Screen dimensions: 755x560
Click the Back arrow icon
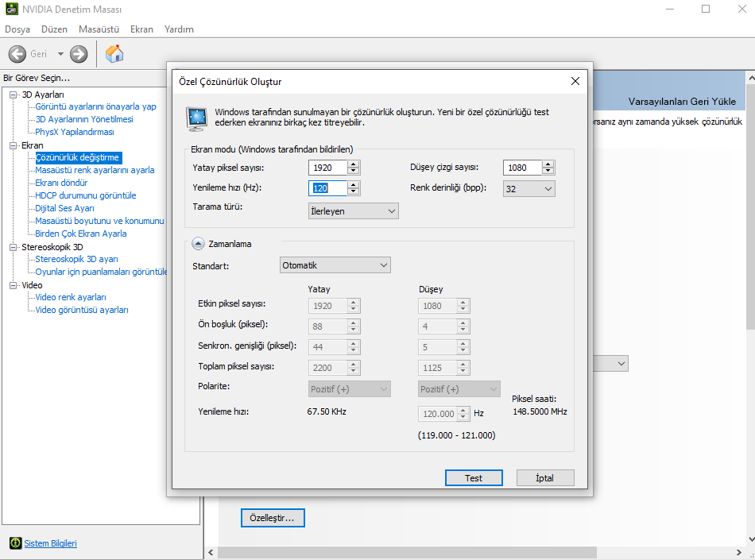17,54
